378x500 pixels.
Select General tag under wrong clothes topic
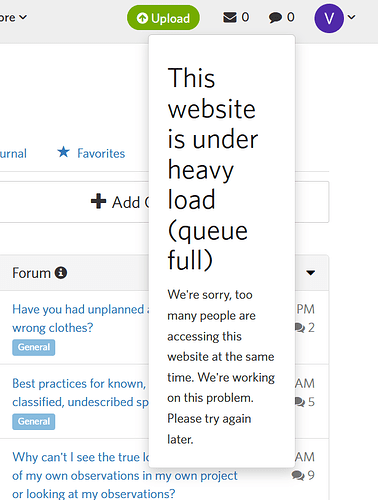click(x=34, y=347)
